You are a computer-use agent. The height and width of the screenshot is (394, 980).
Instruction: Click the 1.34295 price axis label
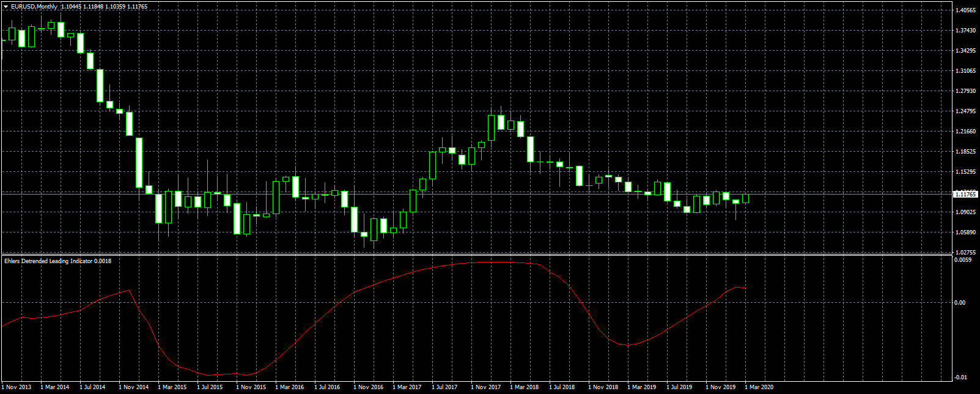click(965, 51)
